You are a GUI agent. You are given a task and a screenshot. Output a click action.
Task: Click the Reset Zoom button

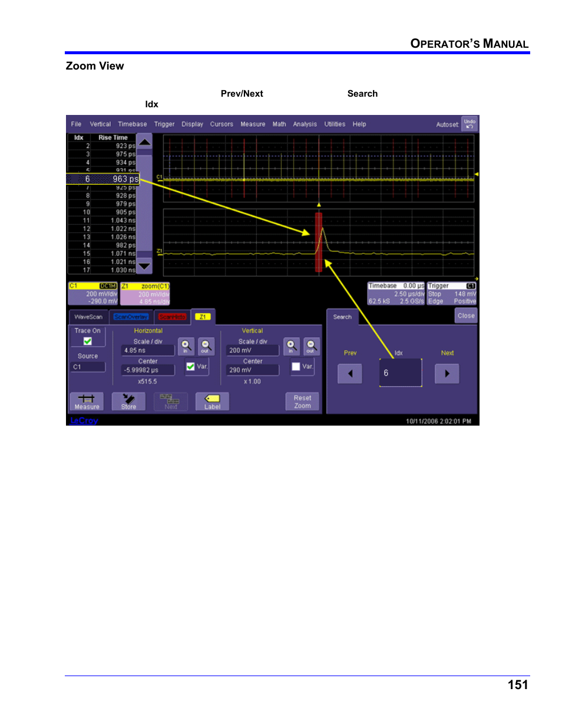coord(302,401)
